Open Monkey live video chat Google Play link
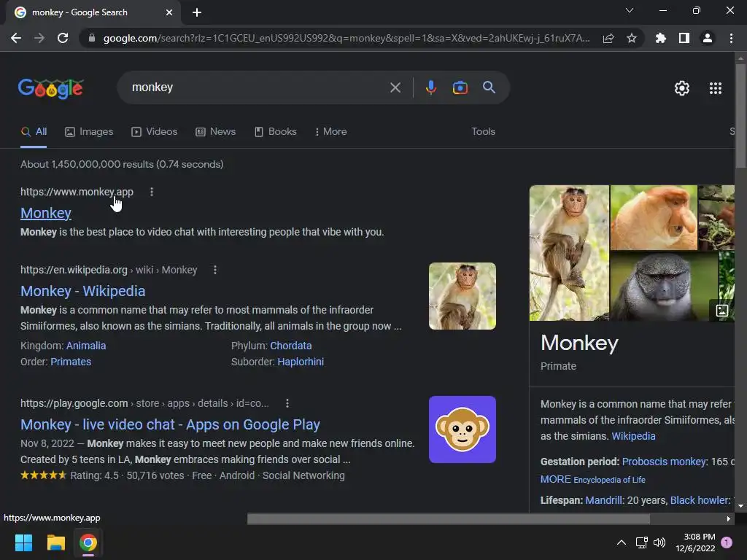The width and height of the screenshot is (747, 560). coord(170,424)
